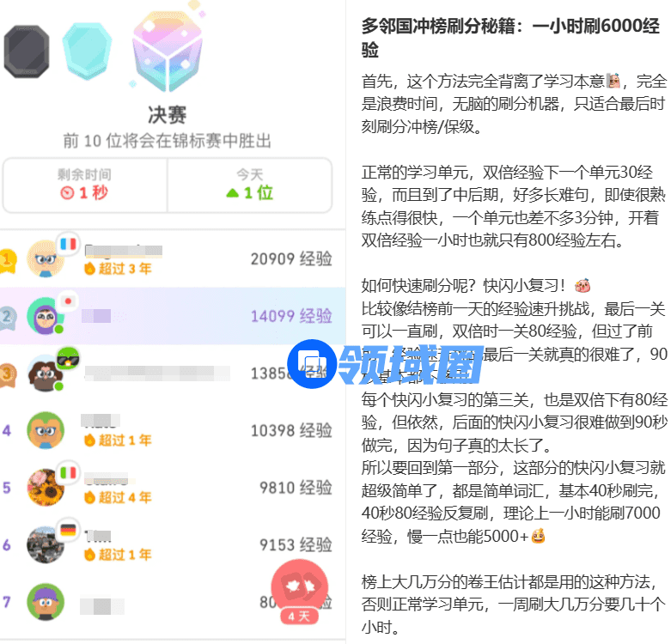Viewport: 671px width, 644px height.
Task: Tap the red 4 天 streak button
Action: tap(300, 592)
